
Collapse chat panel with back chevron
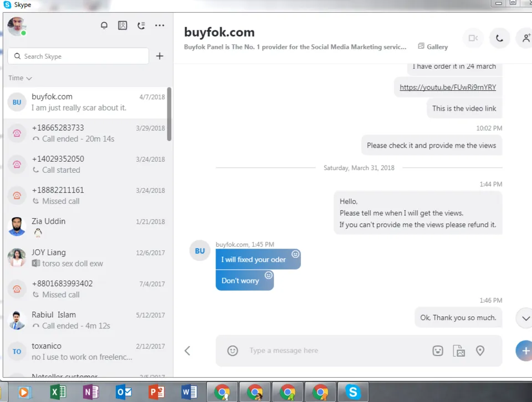coord(187,351)
